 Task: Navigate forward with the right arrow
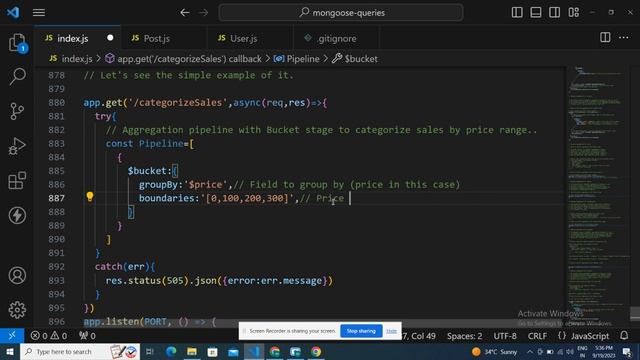tap(203, 13)
